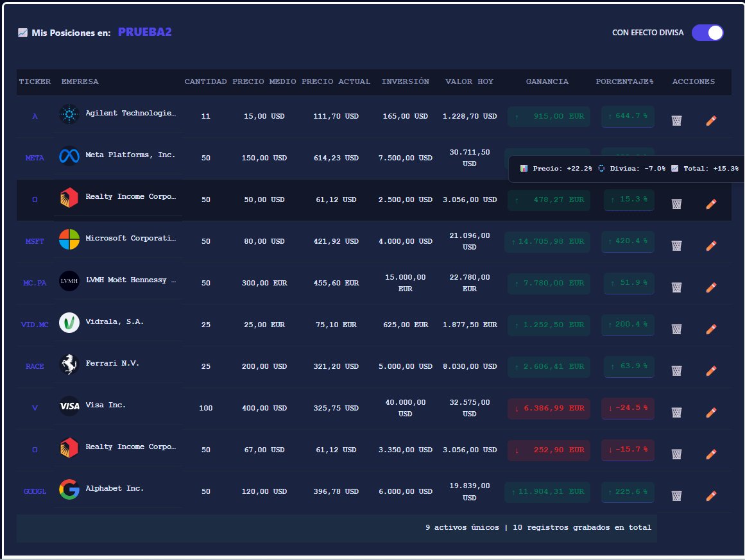Sort by the INVERSIÓN column header

(x=406, y=81)
